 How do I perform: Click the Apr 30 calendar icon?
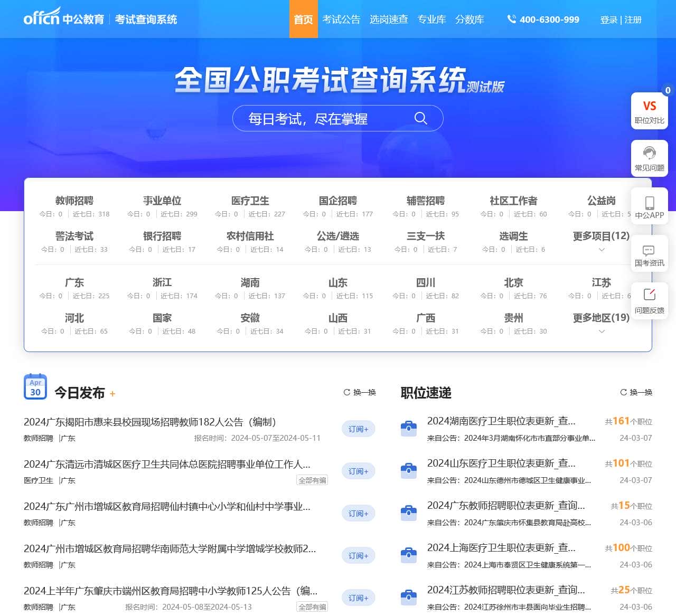click(x=35, y=386)
